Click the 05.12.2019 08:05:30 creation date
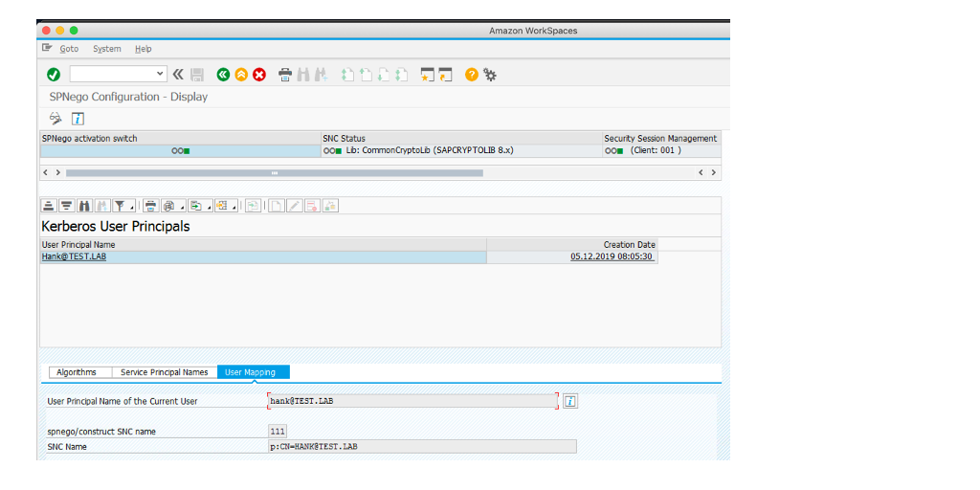980x490 pixels. (612, 256)
